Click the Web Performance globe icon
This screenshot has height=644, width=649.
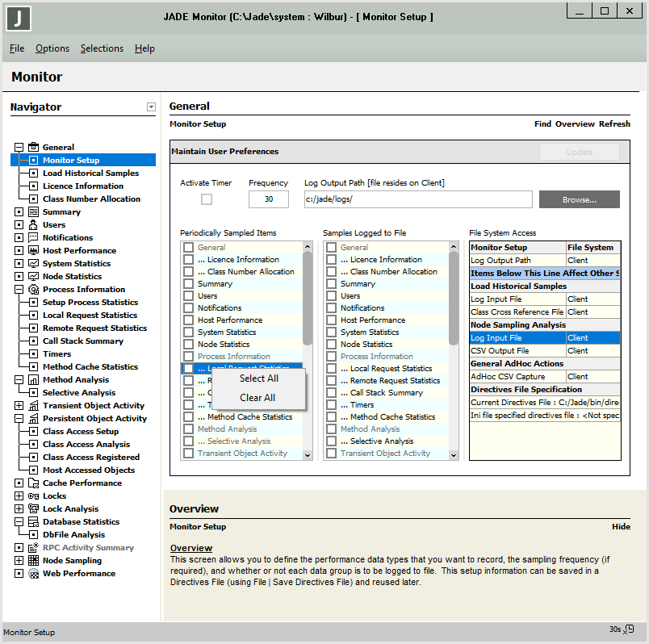pyautogui.click(x=34, y=573)
